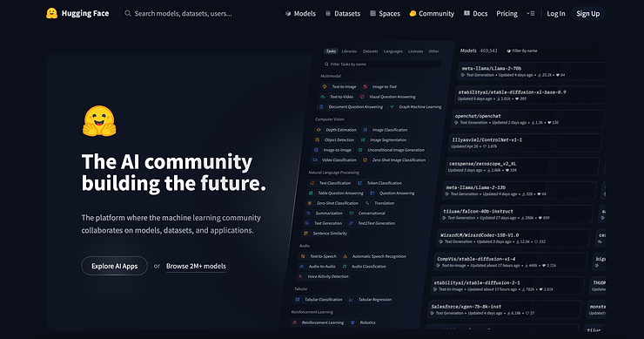Select the Tabular Regression tag
This screenshot has width=644, height=339.
[x=371, y=300]
